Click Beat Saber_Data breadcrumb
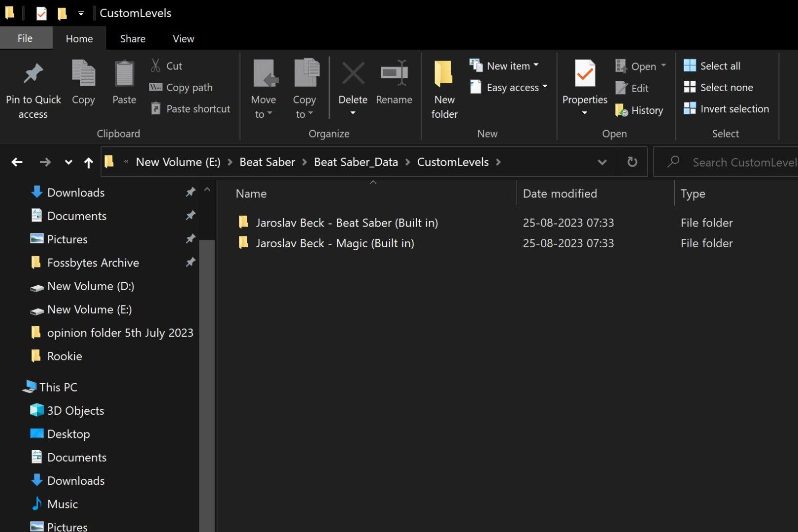Screen dimensions: 798x532 356,162
